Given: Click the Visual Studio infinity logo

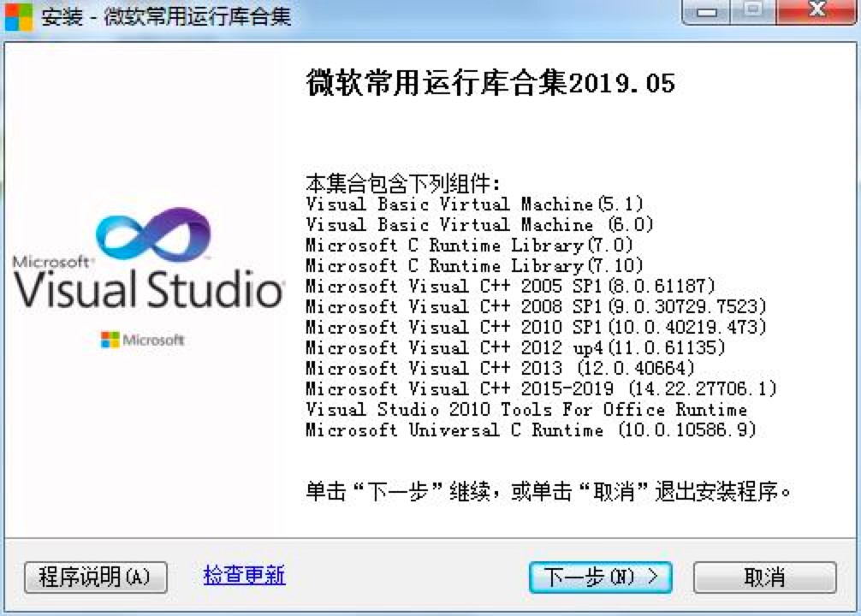Looking at the screenshot, I should (152, 234).
